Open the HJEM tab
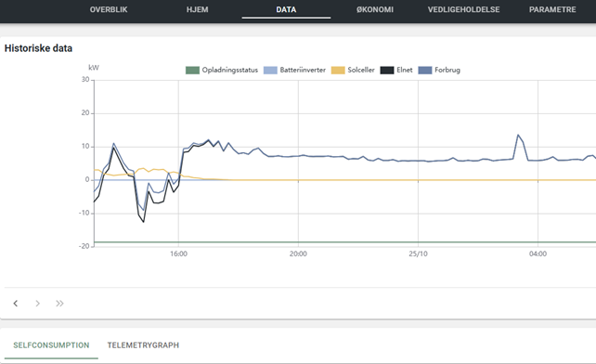This screenshot has height=364, width=596. [197, 9]
